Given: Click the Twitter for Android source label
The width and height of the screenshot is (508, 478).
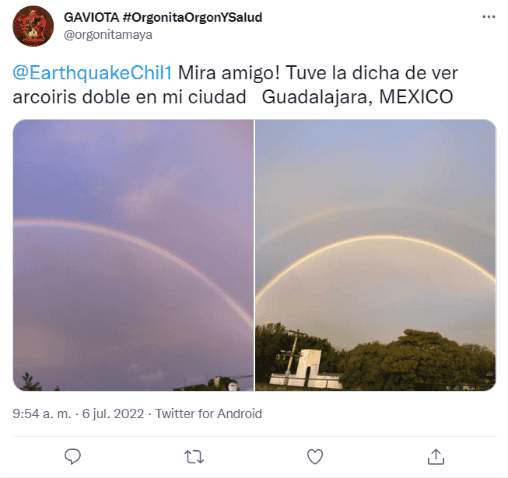Looking at the screenshot, I should point(209,413).
